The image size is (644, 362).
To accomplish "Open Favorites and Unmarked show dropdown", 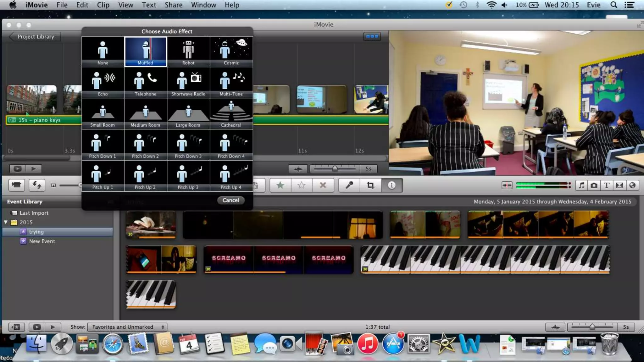I will (127, 327).
